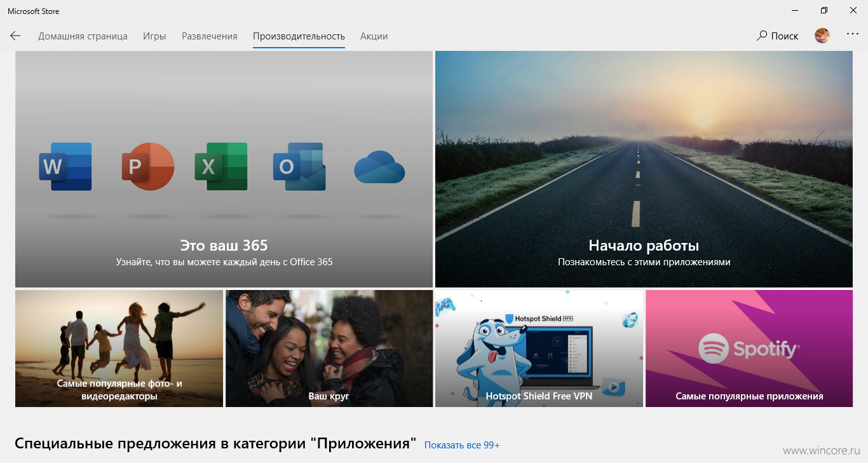Open Поиск search button
The image size is (868, 463).
click(777, 36)
